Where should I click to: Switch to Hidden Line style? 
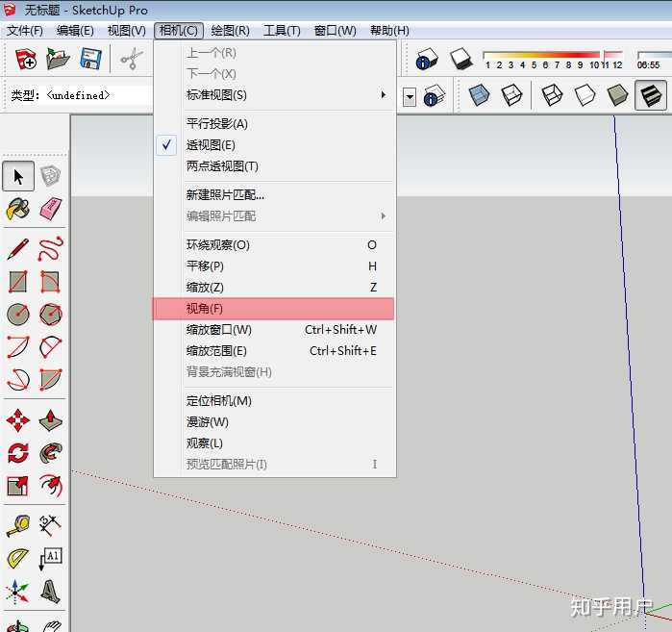coord(585,95)
